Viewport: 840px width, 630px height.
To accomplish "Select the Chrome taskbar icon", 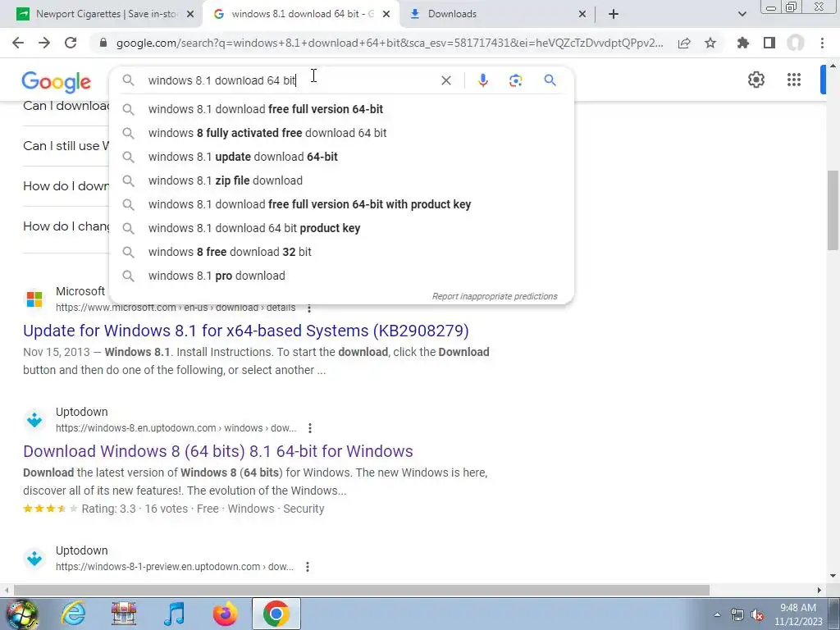I will pyautogui.click(x=276, y=614).
